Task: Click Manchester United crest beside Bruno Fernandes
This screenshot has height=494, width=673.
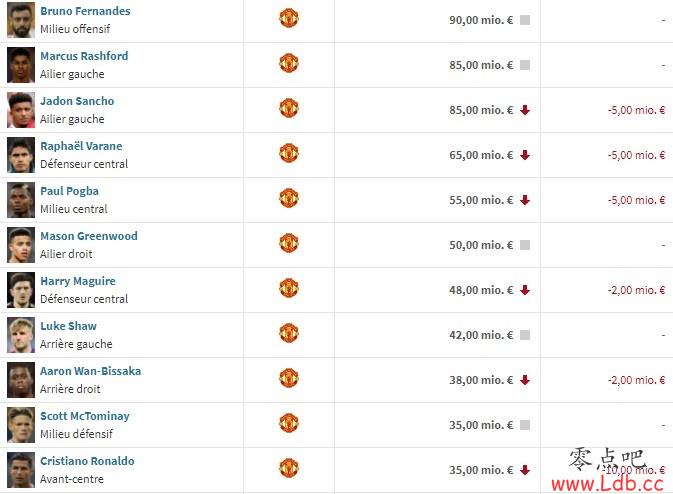Action: point(288,18)
